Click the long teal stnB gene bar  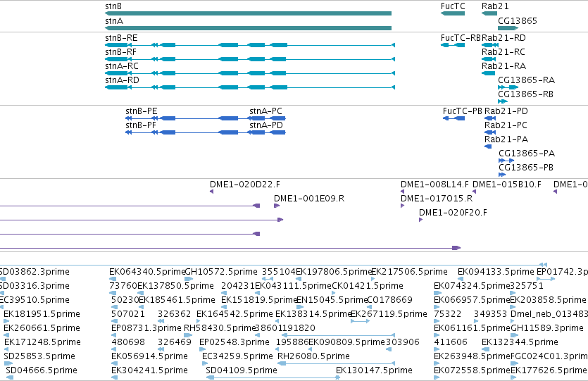249,13
